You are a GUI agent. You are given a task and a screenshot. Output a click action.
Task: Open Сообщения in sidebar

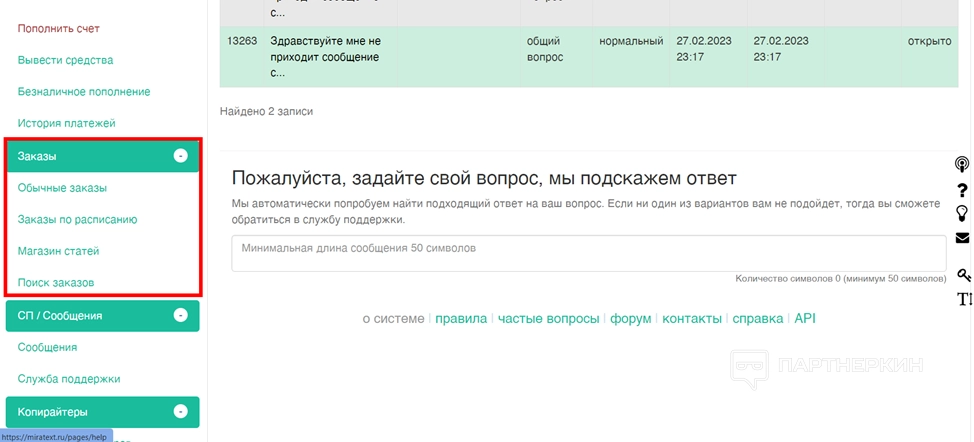point(47,347)
